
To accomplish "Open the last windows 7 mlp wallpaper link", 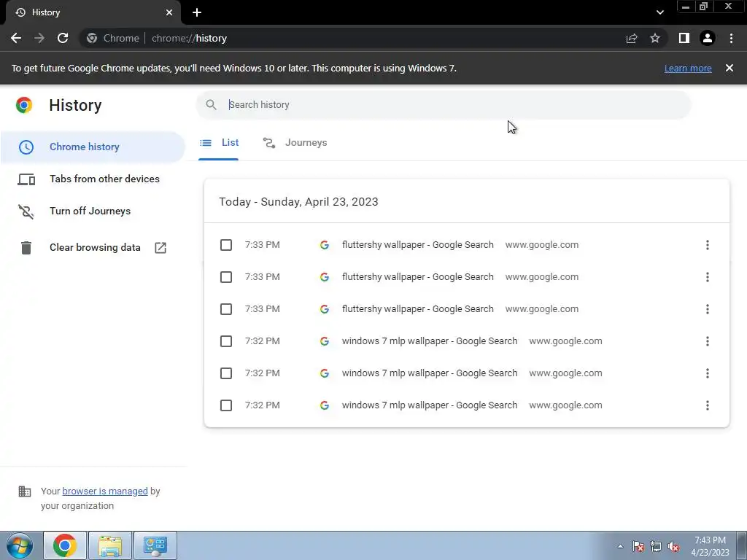I will (x=429, y=405).
